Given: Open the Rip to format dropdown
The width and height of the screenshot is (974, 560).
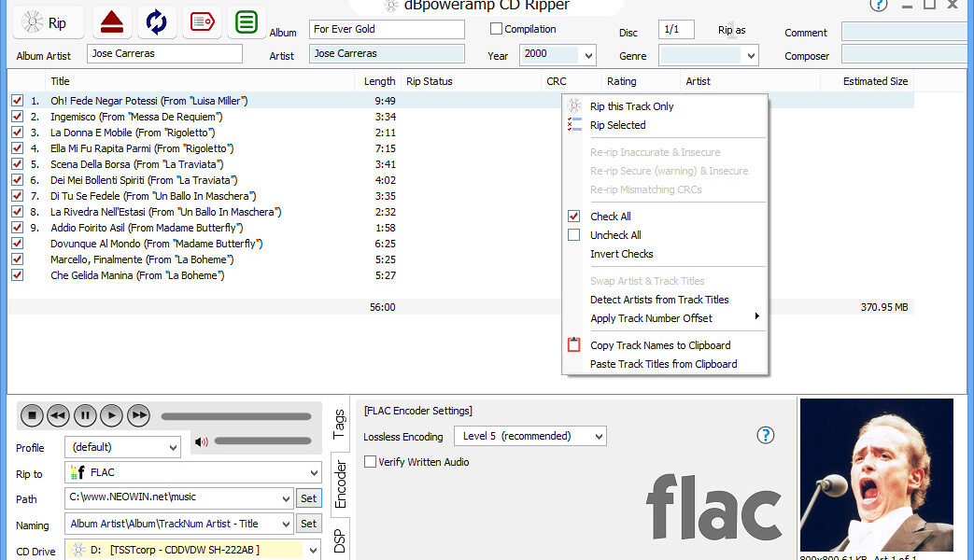Looking at the screenshot, I should click(x=314, y=472).
